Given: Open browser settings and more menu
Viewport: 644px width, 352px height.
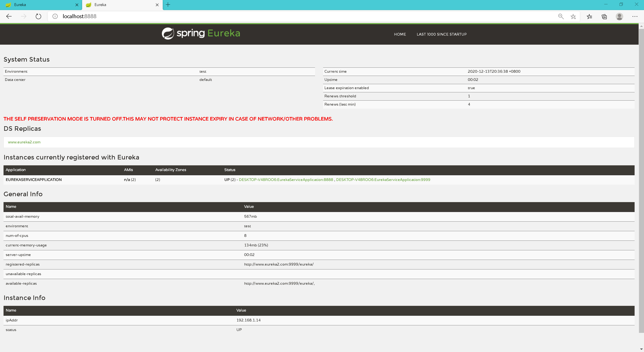Looking at the screenshot, I should pyautogui.click(x=635, y=16).
